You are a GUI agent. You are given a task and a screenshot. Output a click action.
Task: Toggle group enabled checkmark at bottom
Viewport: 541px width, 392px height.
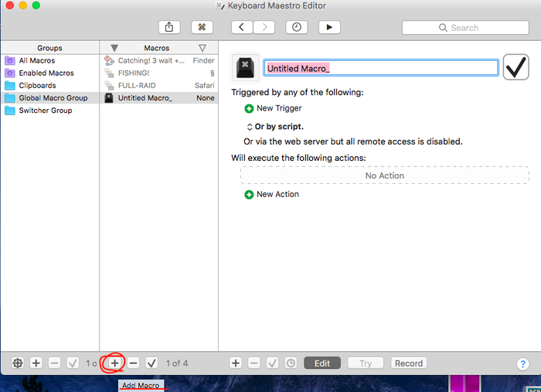coord(73,363)
